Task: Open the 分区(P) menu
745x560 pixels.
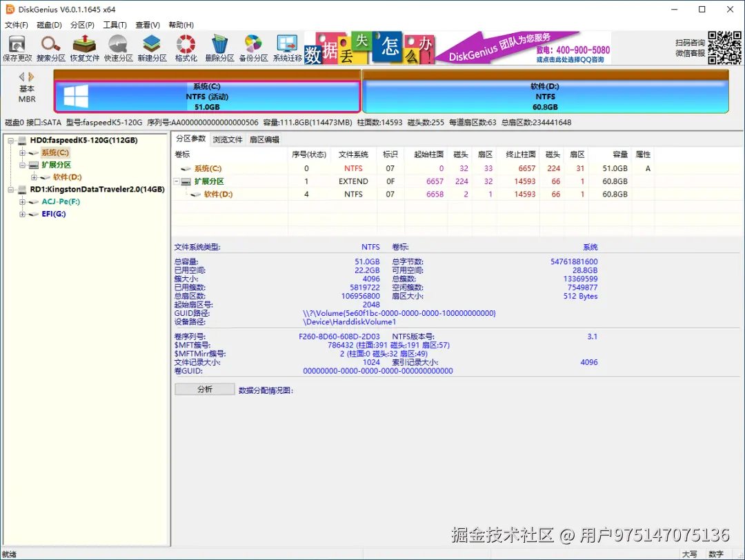Action: (82, 25)
